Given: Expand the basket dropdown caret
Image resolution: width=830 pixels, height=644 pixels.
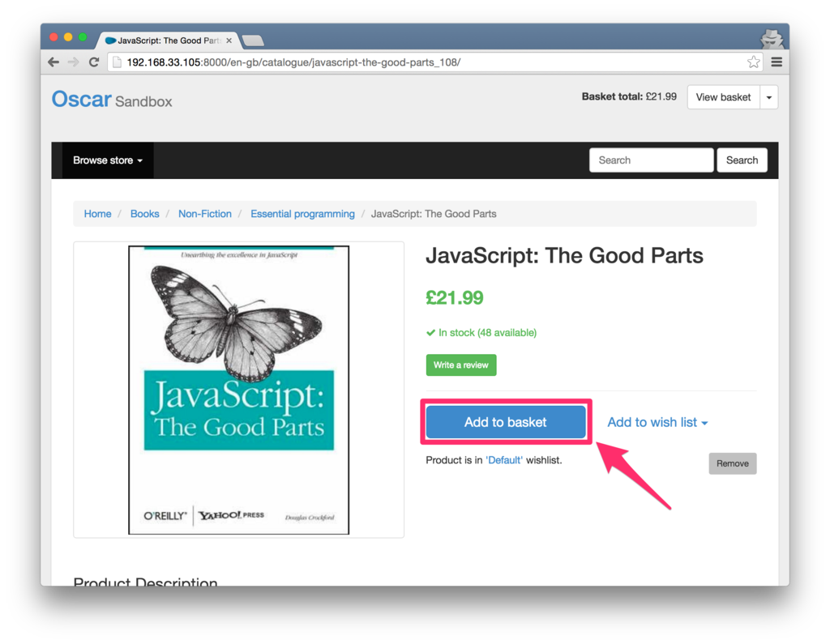Looking at the screenshot, I should (768, 97).
